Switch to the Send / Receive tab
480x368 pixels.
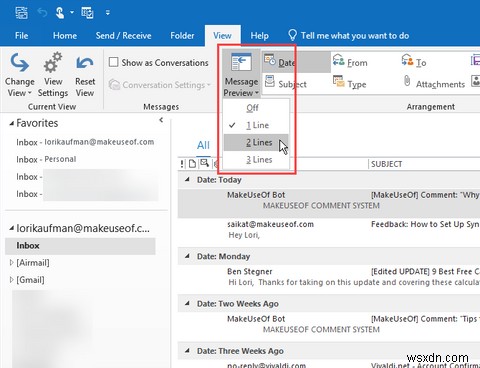(123, 36)
